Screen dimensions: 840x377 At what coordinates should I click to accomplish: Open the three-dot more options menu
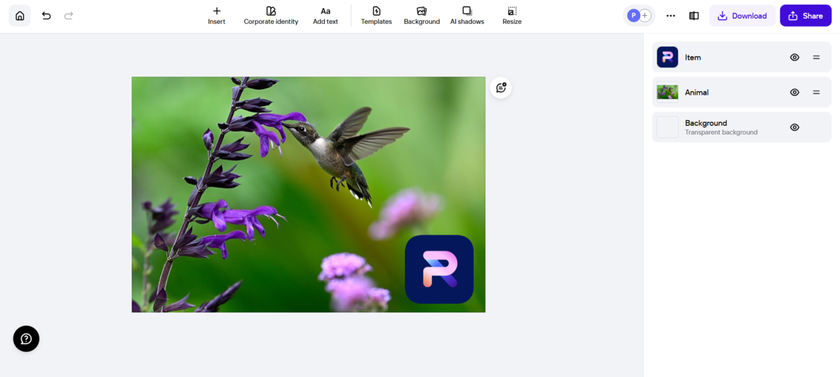tap(671, 16)
